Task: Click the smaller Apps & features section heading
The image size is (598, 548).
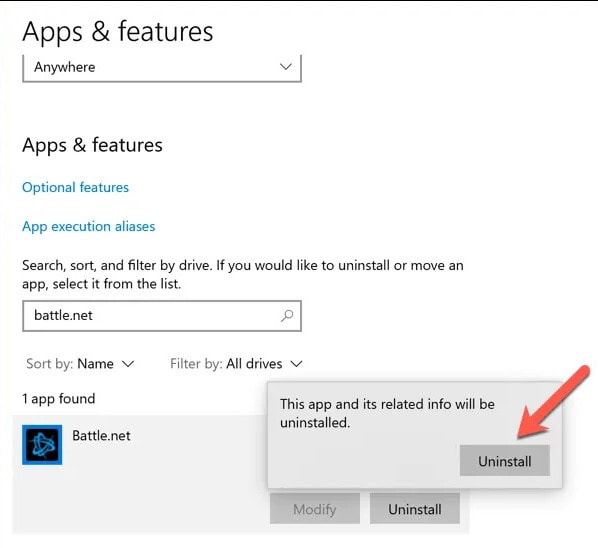Action: point(92,145)
